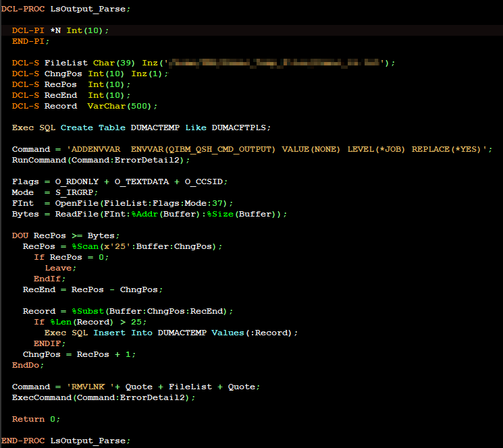This screenshot has width=503, height=448.
Task: Click the 'Exec SQL Create Table DUMACTEMP' statement
Action: (x=141, y=128)
